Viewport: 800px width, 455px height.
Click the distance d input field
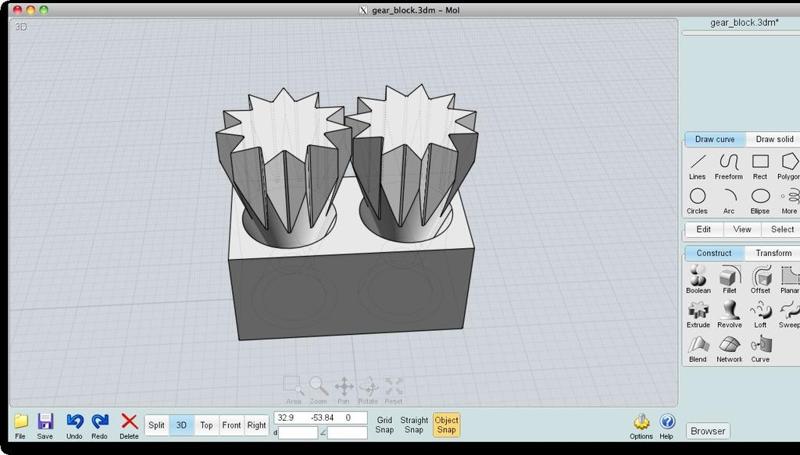click(x=298, y=433)
